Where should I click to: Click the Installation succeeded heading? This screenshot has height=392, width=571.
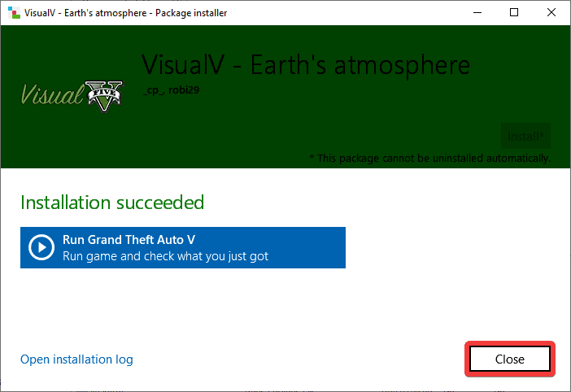[112, 202]
